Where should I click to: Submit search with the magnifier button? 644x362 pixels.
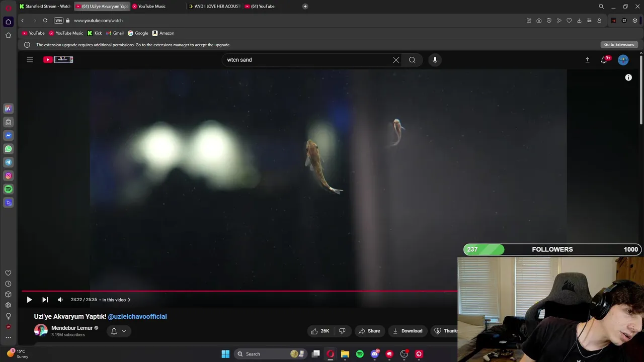coord(412,60)
